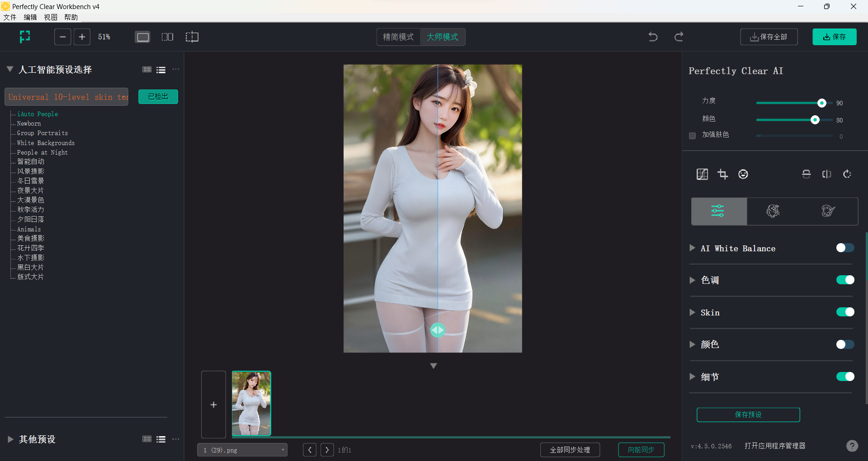
Task: Expand the 色调 adjustment section
Action: pyautogui.click(x=692, y=280)
